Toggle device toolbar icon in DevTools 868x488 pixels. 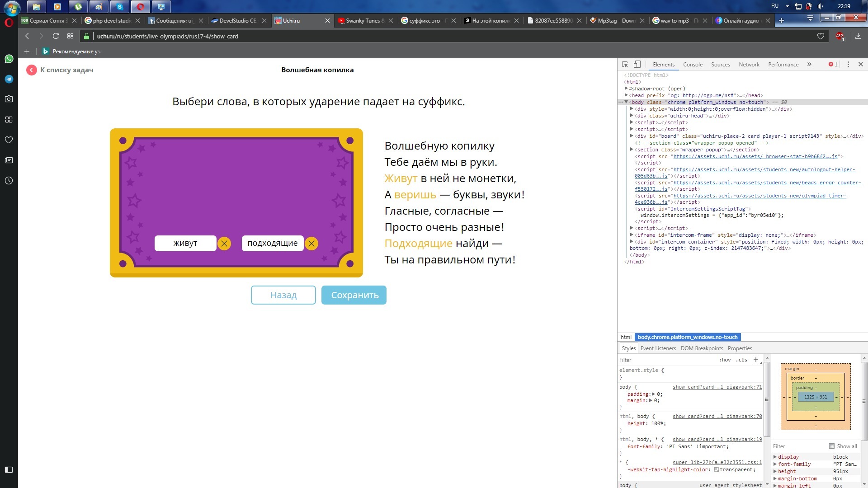637,65
